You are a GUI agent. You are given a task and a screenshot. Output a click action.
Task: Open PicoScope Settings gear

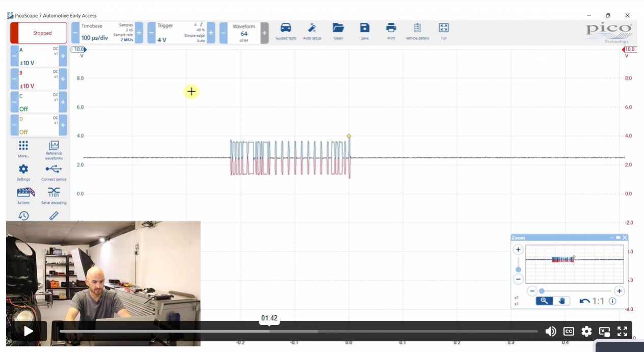(23, 173)
